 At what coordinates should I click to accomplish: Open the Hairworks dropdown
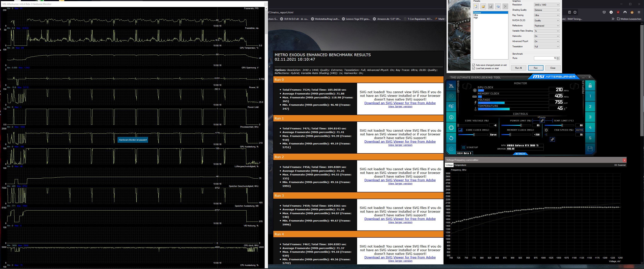pos(547,36)
